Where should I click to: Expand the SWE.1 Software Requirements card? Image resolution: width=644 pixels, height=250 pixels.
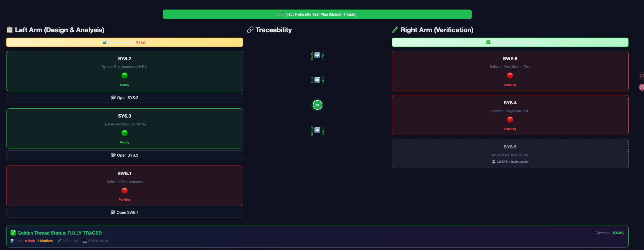(x=124, y=185)
